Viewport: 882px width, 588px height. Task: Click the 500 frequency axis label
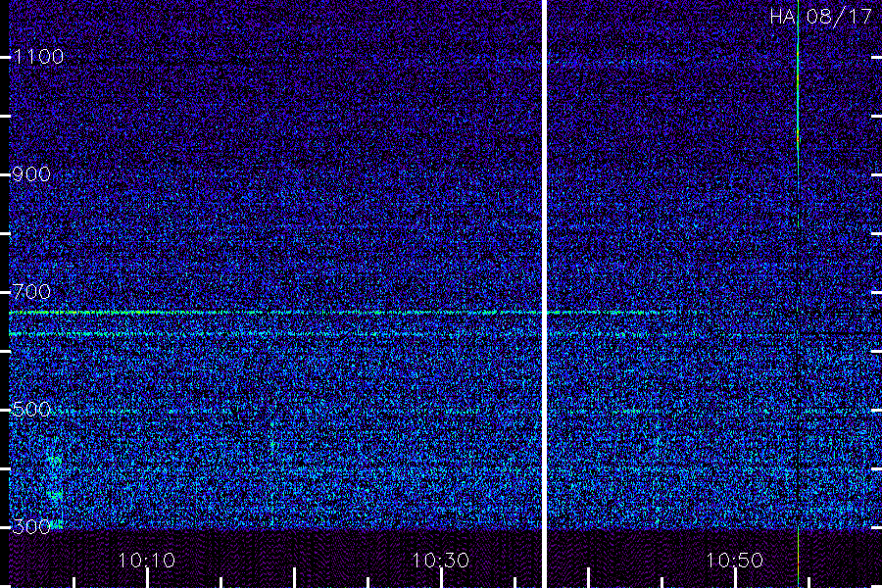(31, 409)
